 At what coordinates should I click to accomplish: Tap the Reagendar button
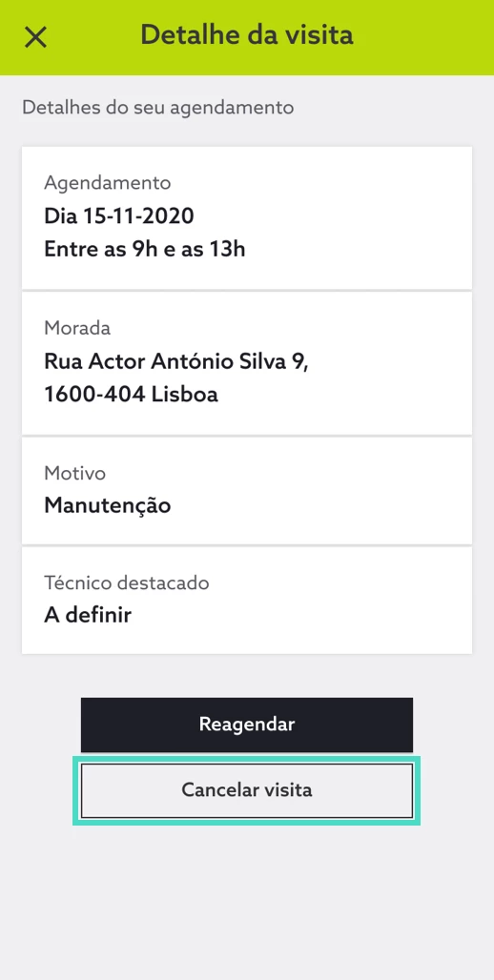pyautogui.click(x=247, y=725)
